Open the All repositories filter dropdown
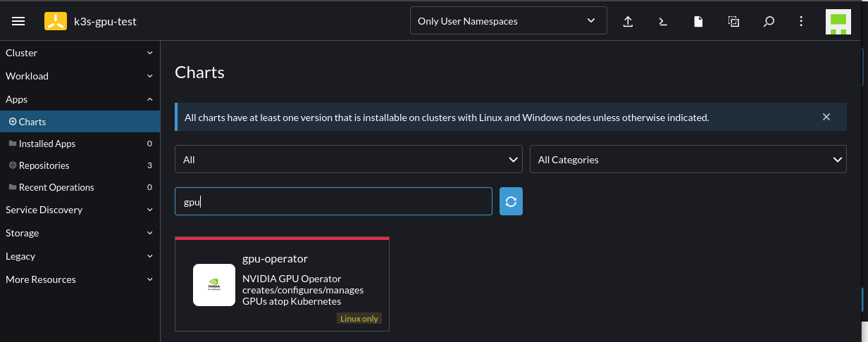The width and height of the screenshot is (868, 342). point(348,160)
